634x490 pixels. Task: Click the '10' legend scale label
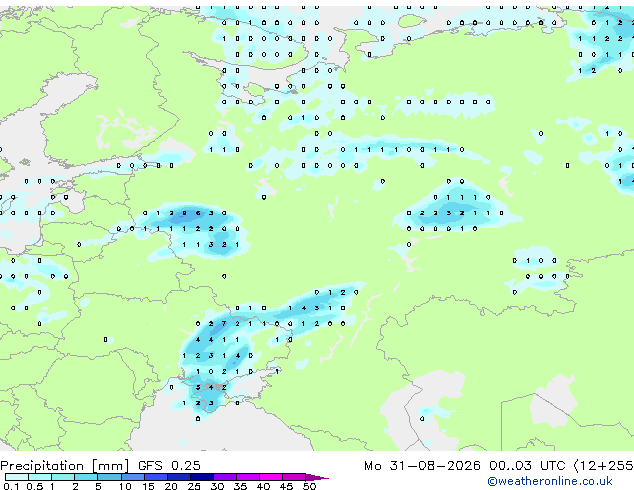pos(125,486)
